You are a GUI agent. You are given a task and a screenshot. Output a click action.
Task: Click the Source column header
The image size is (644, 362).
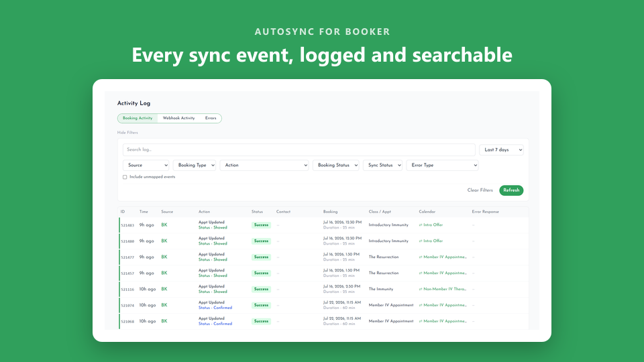pyautogui.click(x=167, y=212)
